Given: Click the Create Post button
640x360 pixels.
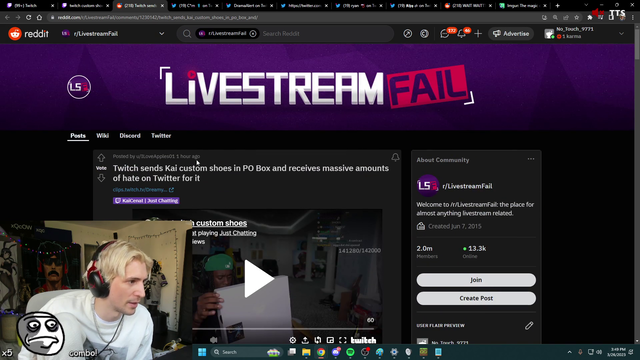Looking at the screenshot, I should [476, 298].
